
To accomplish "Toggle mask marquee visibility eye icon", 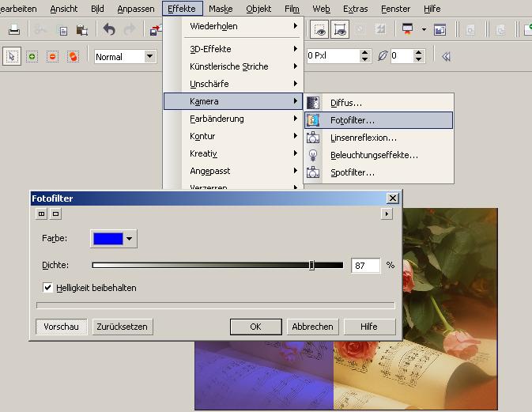I will click(x=319, y=30).
